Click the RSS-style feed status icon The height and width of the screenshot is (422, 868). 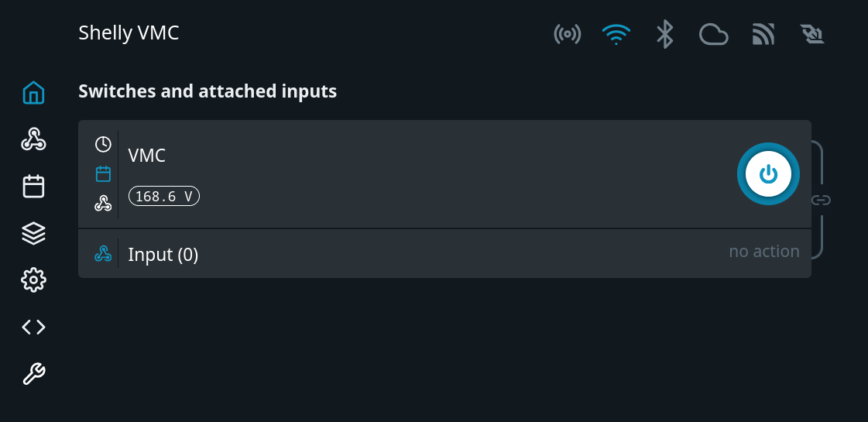[763, 34]
